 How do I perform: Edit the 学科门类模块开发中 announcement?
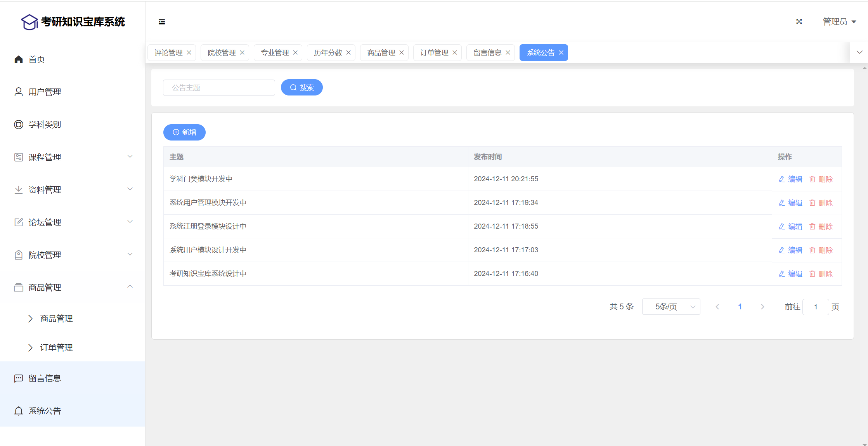790,179
